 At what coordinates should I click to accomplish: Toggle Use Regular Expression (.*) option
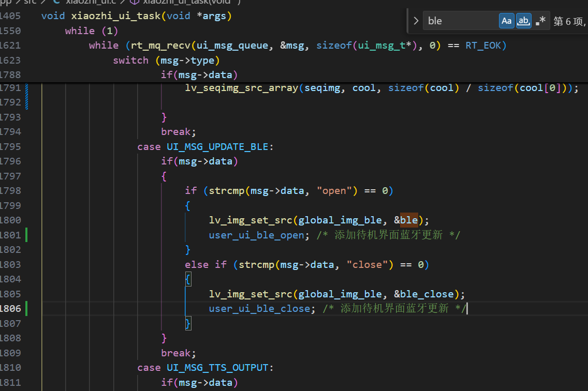pos(540,21)
